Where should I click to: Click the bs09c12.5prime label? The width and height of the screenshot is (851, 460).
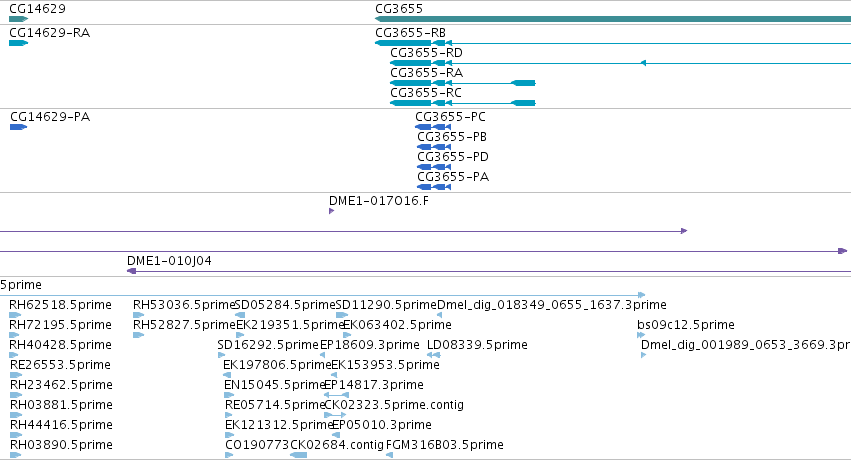point(686,325)
